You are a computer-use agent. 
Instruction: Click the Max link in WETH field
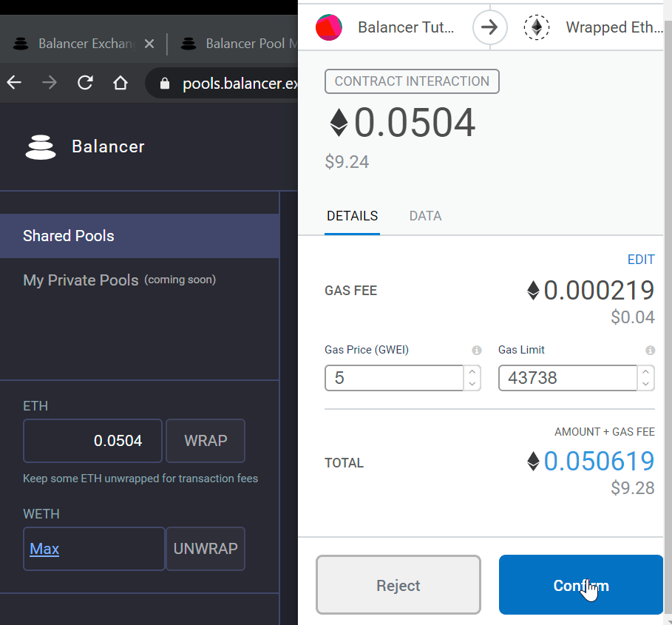coord(44,549)
